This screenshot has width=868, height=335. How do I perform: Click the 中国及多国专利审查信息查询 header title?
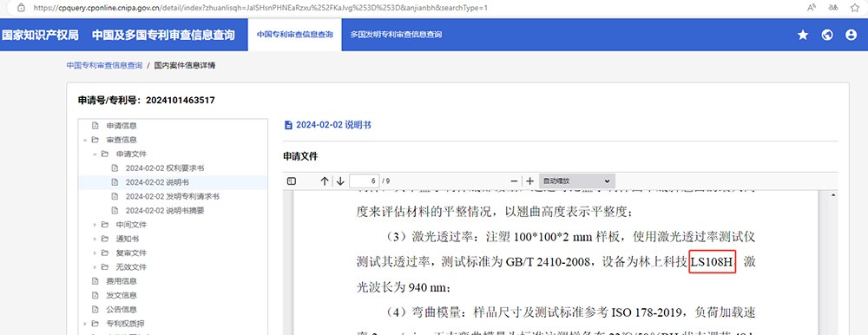point(163,35)
